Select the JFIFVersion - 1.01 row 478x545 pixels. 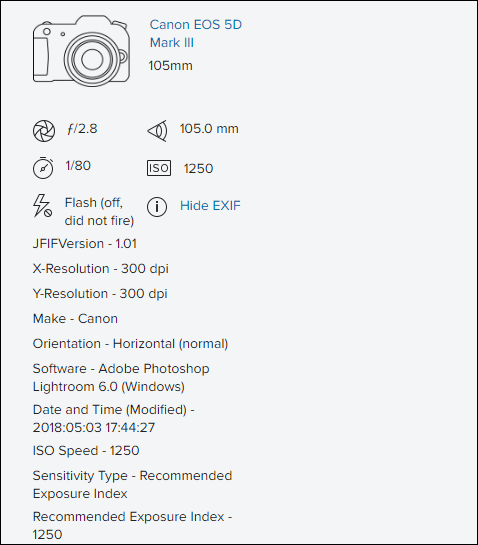click(x=85, y=244)
